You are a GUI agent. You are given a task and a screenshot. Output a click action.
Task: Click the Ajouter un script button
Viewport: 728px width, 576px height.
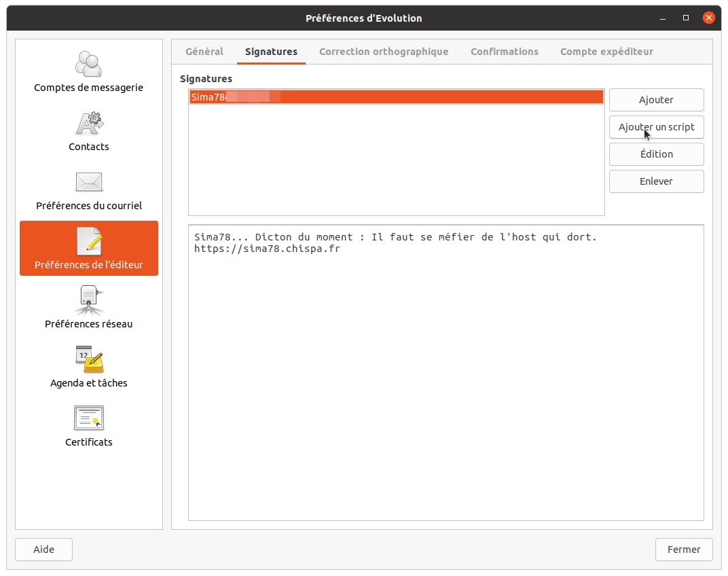pos(656,127)
